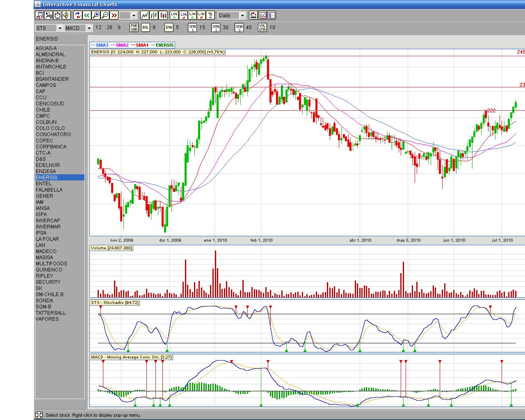Toggle the SMA 1 moving average
Screen dimensions: 525x420
pos(192,27)
